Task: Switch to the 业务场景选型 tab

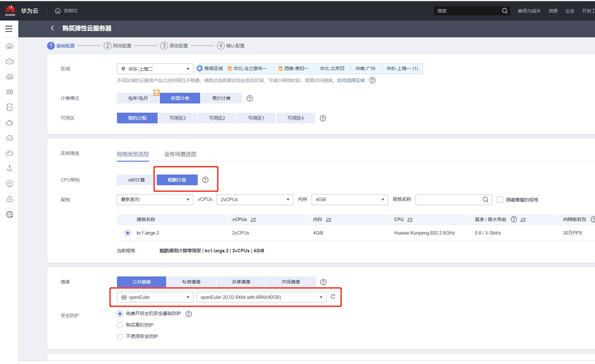Action: point(180,154)
